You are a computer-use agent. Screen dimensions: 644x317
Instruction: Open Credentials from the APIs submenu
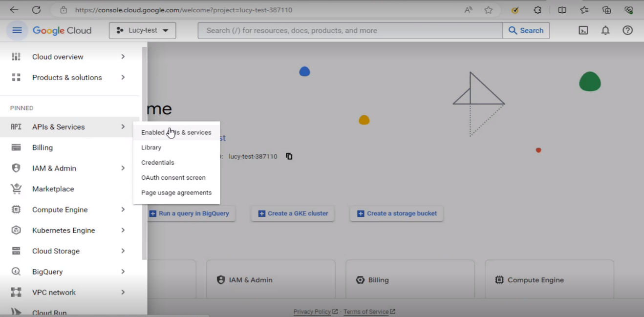pos(176,163)
